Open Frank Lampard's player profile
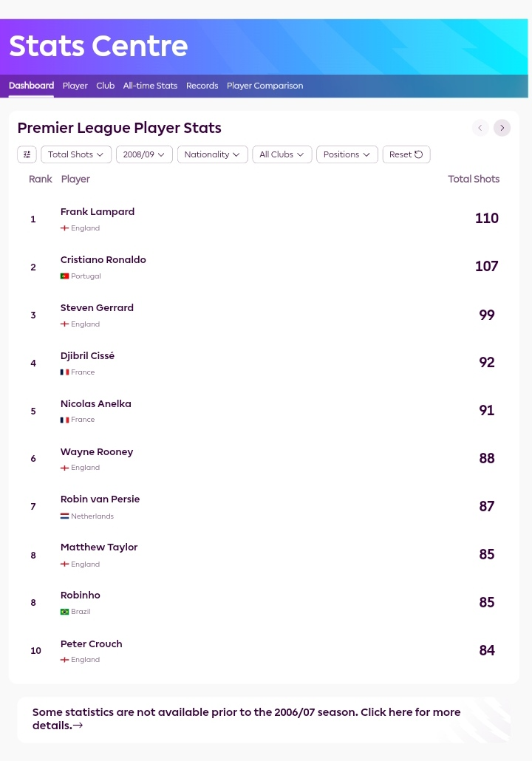The image size is (532, 761). pos(98,211)
